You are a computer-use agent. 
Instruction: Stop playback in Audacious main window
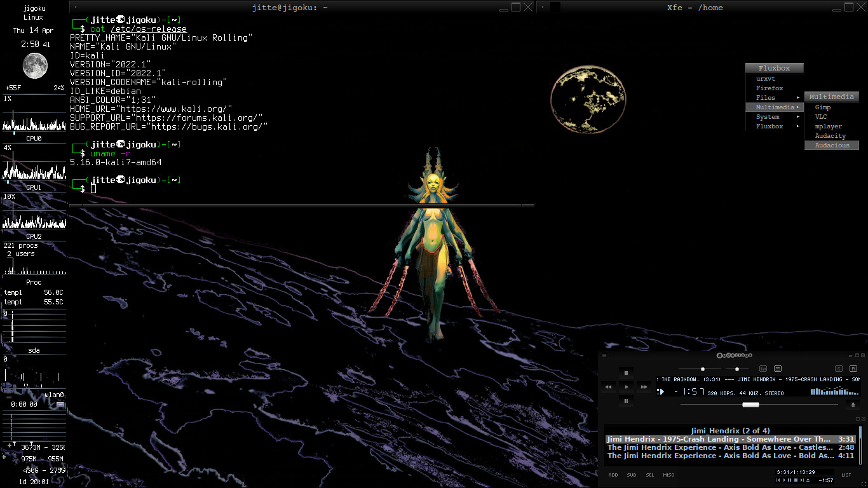(x=626, y=372)
